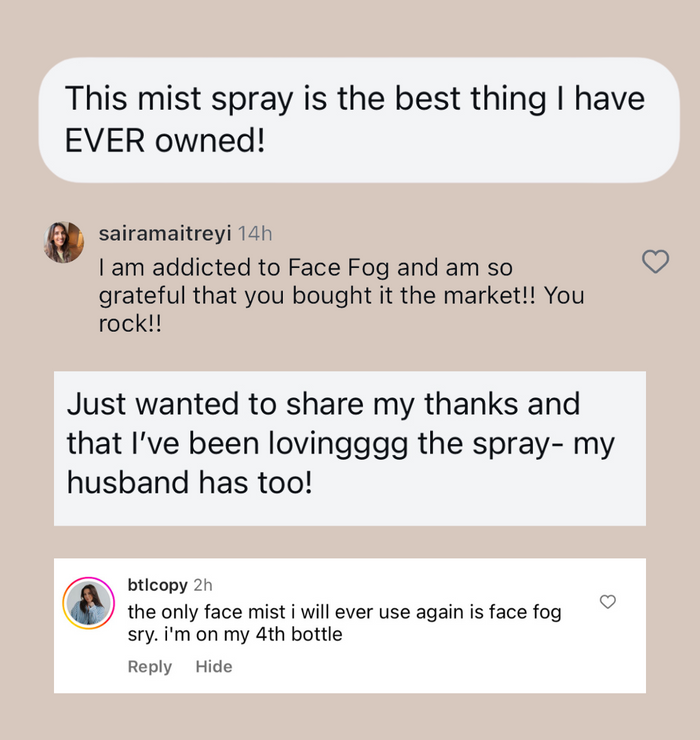The height and width of the screenshot is (740, 700).
Task: Tap the heart on btlcopy's comment
Action: [607, 601]
